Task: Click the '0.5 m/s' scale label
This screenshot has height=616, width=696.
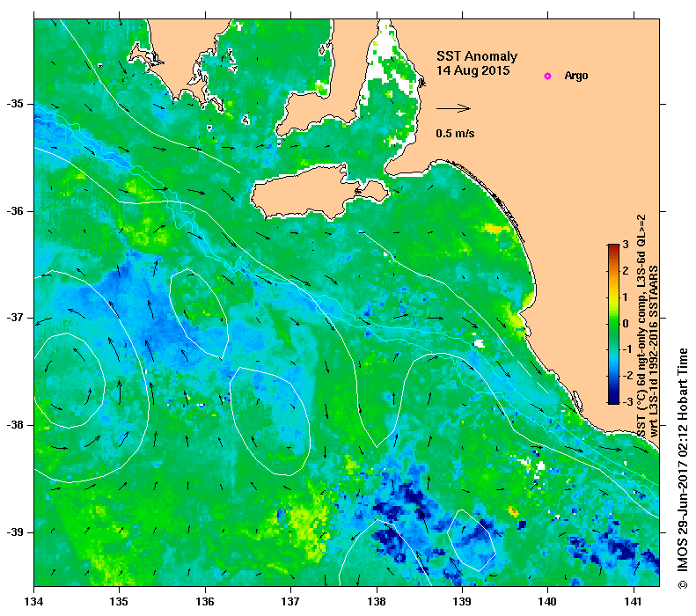Action: (455, 133)
